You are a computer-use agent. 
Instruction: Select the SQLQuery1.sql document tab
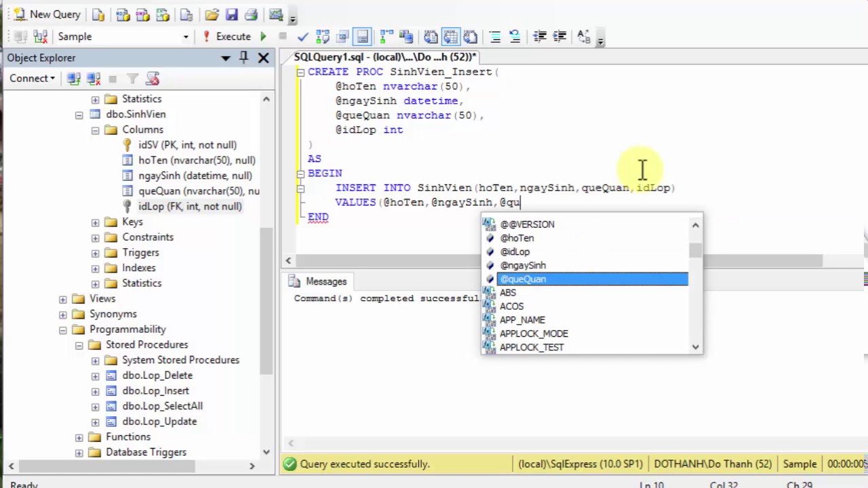tap(384, 58)
